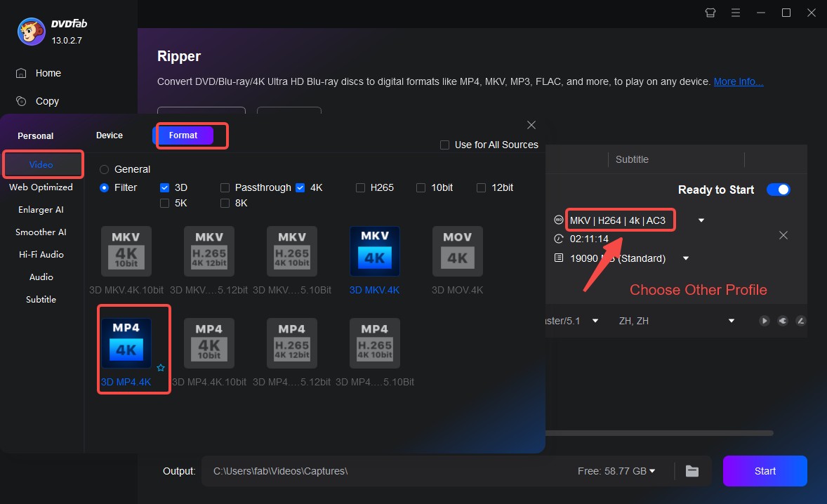Image resolution: width=827 pixels, height=504 pixels.
Task: Click the horizontal scrollbar under the task list
Action: pos(659,433)
